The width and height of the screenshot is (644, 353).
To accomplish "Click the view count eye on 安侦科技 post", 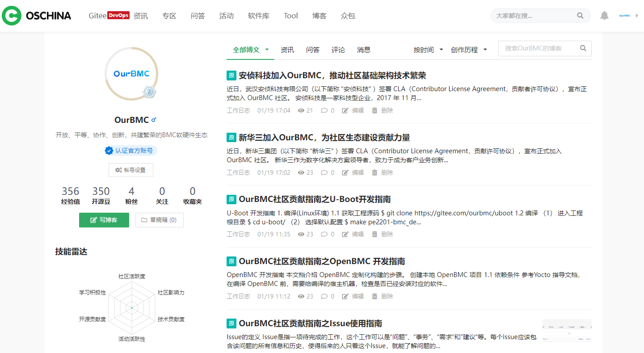I will tap(301, 110).
